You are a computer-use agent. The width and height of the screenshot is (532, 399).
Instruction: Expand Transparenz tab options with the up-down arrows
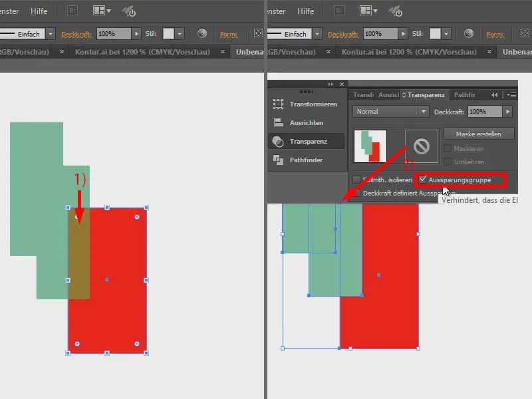tap(404, 95)
